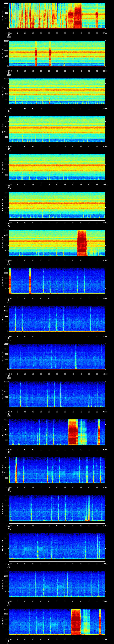This screenshot has height=644, width=114.
Task: Click the 21:38:00 spectrogram panel
Action: [x=57, y=91]
